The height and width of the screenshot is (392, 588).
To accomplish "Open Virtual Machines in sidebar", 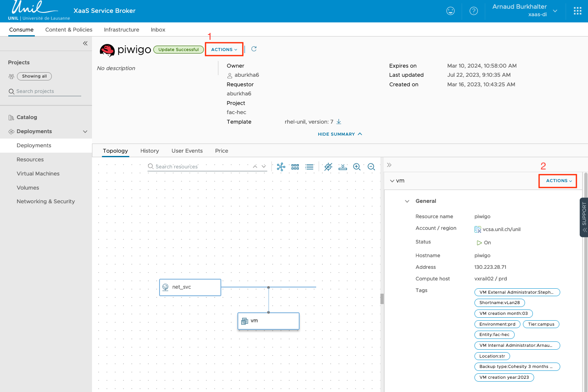I will coord(38,174).
